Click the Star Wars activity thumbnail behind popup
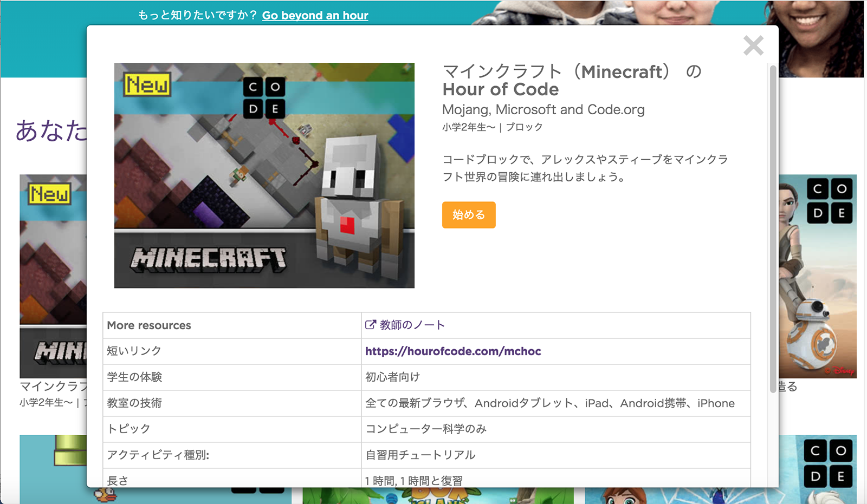 818,276
